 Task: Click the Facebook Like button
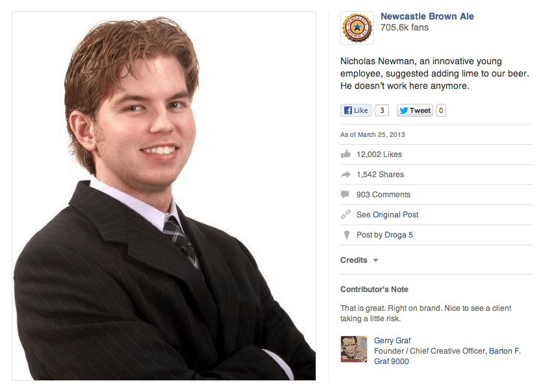click(356, 110)
